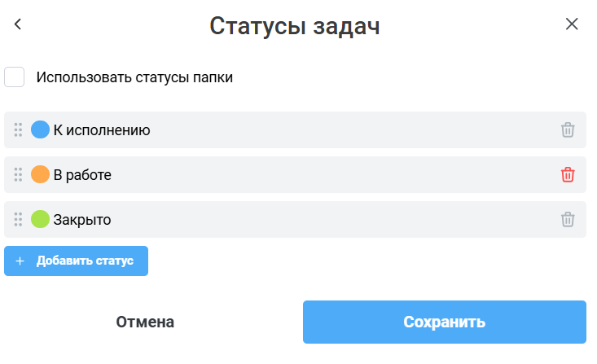Edit the Закрыто status name

click(x=82, y=220)
